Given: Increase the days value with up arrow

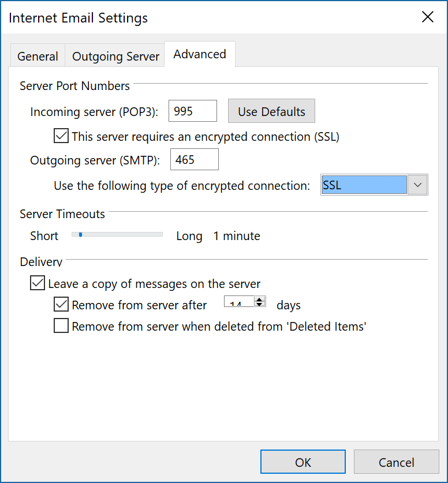Looking at the screenshot, I should (259, 299).
